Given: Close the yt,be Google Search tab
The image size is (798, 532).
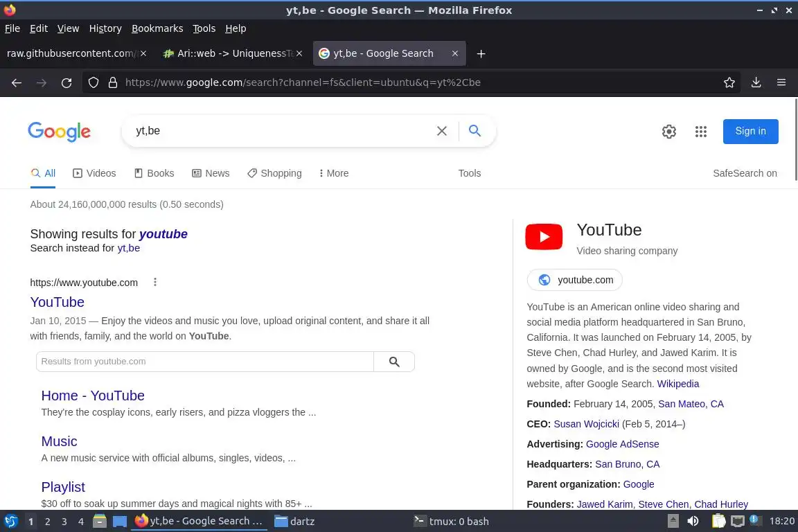Looking at the screenshot, I should click(455, 53).
